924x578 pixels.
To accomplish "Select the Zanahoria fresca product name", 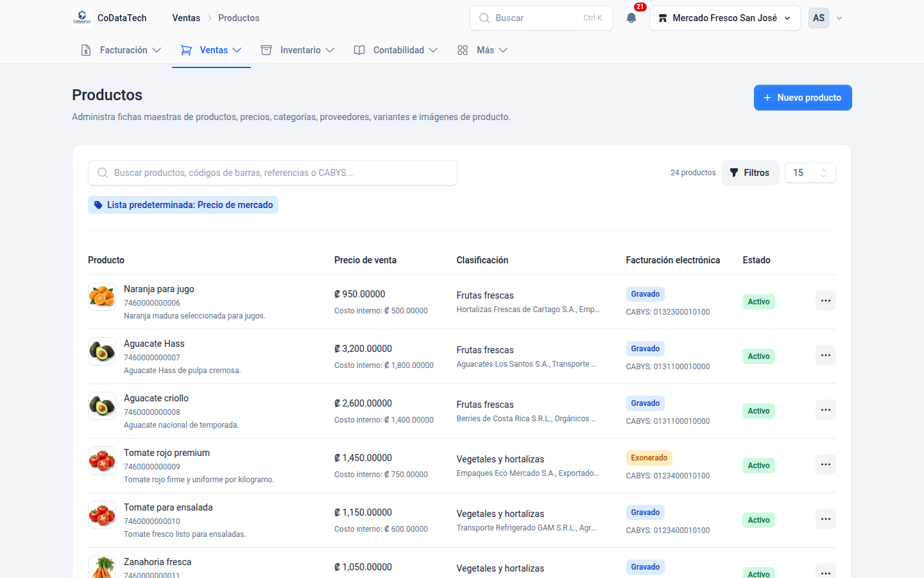I will 158,562.
